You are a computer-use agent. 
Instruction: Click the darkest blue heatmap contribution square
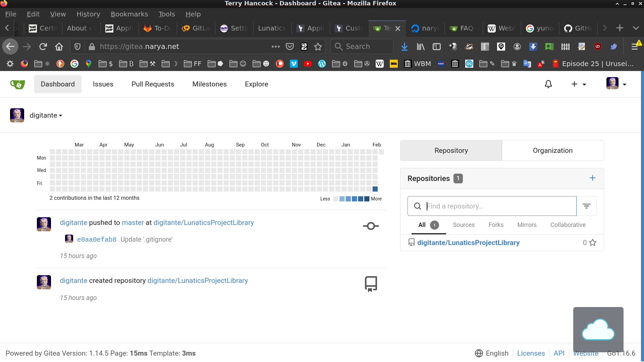pyautogui.click(x=375, y=189)
